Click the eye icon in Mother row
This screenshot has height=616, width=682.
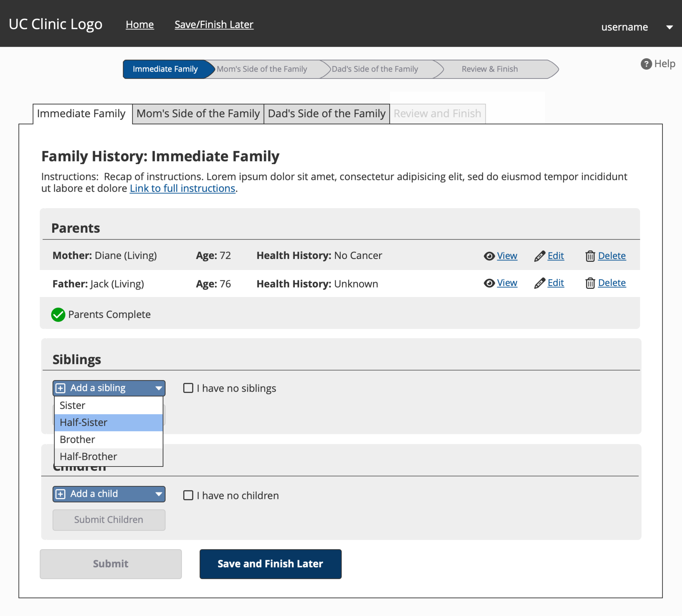pyautogui.click(x=489, y=256)
